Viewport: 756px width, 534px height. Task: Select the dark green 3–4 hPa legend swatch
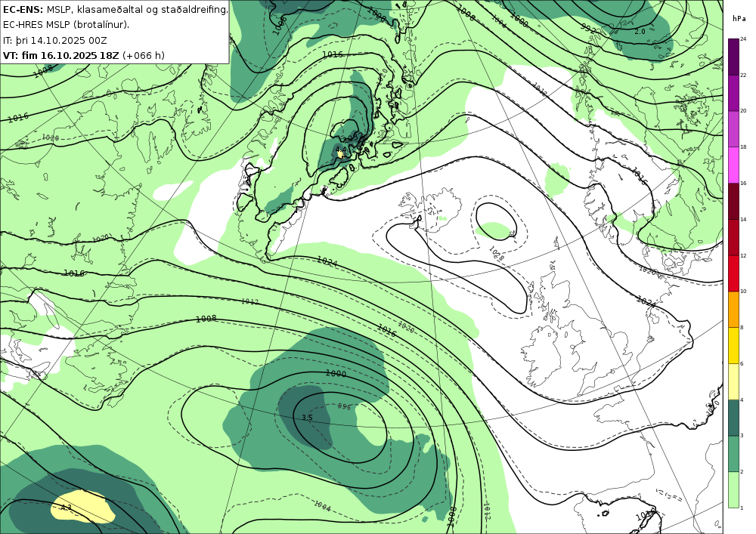click(x=733, y=418)
